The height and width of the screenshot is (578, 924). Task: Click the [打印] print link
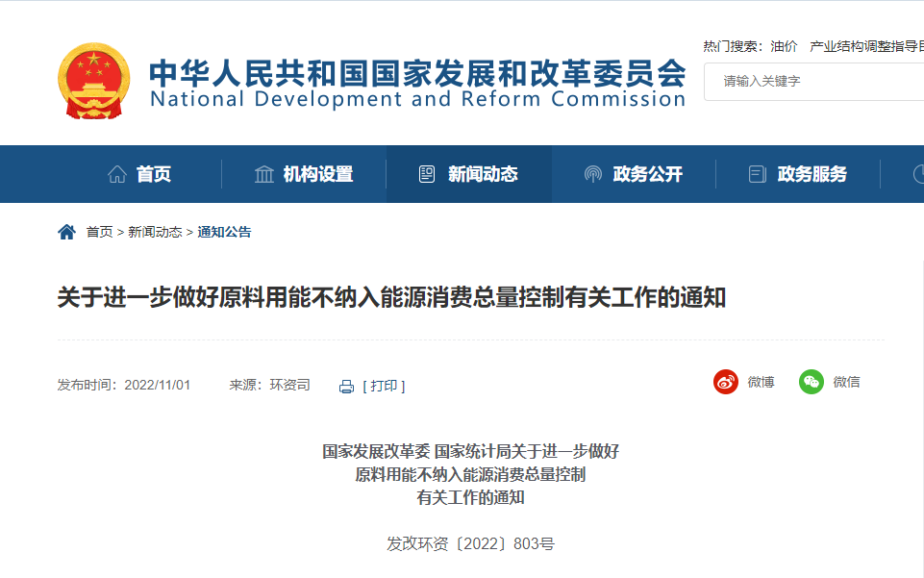pos(384,386)
